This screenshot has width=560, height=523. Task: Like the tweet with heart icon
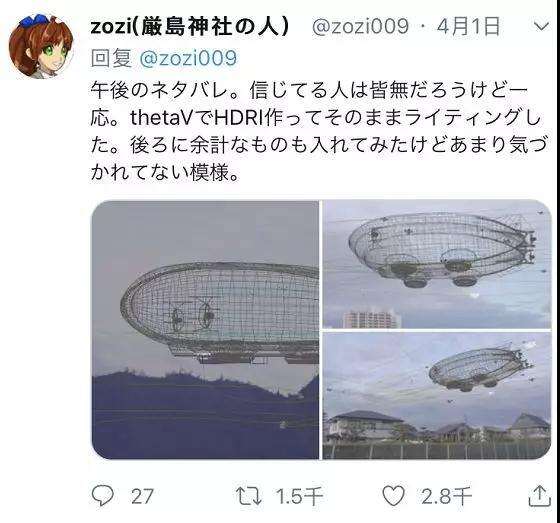(x=393, y=496)
